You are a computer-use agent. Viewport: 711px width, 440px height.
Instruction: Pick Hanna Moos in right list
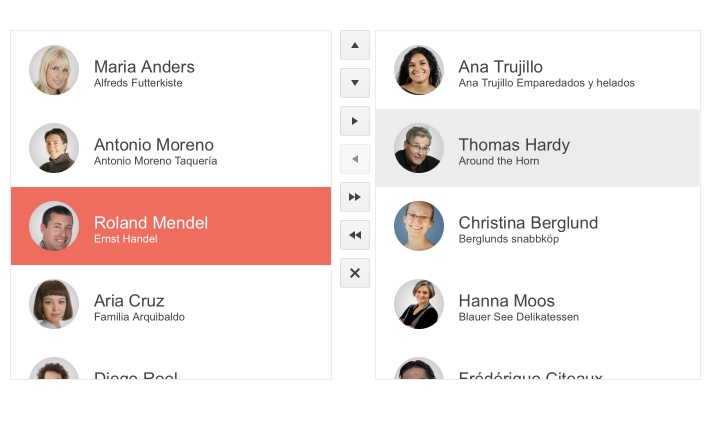[x=537, y=304]
